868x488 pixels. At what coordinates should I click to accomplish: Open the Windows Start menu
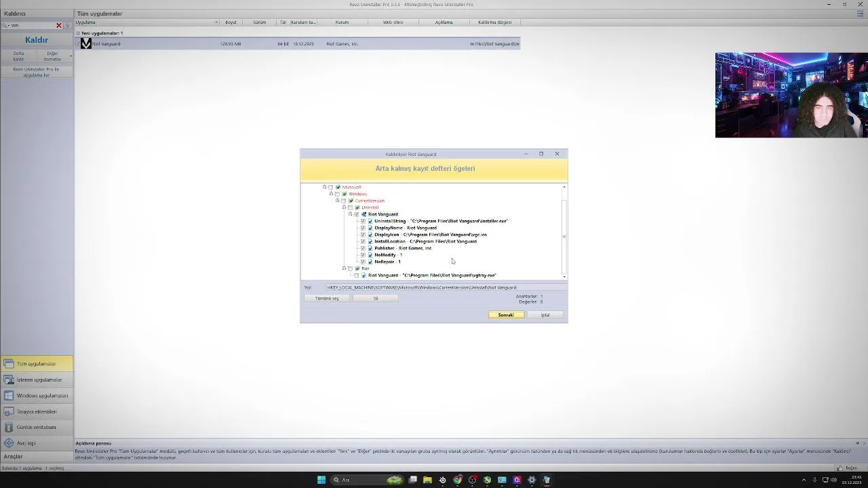[x=321, y=480]
